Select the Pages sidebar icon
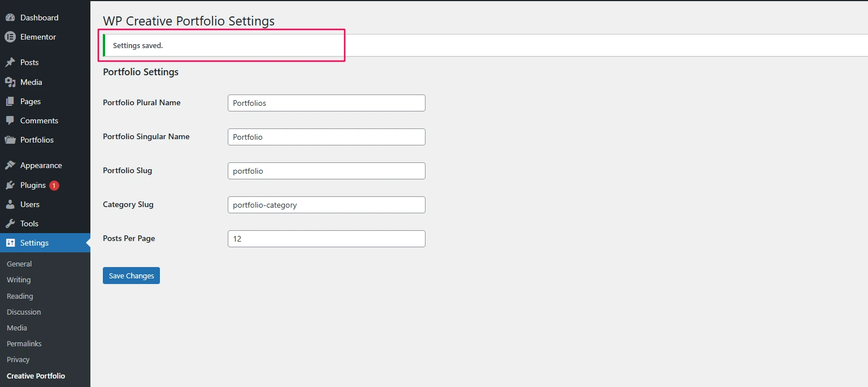 (11, 101)
